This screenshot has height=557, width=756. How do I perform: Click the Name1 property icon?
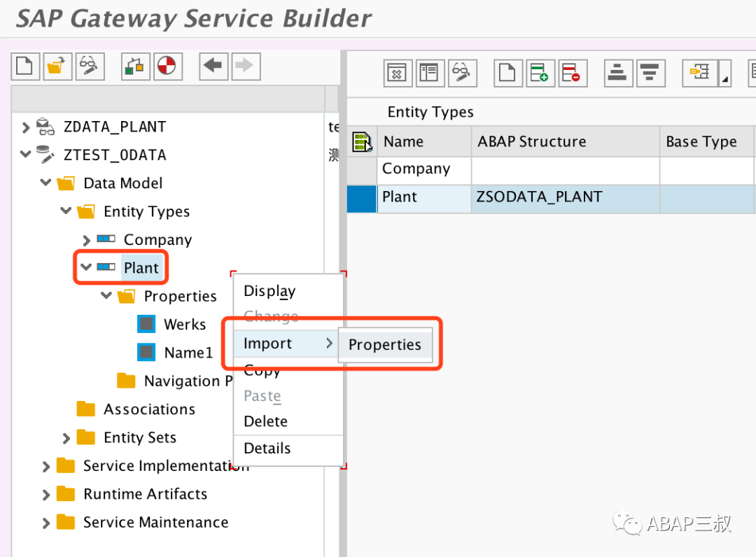(146, 352)
